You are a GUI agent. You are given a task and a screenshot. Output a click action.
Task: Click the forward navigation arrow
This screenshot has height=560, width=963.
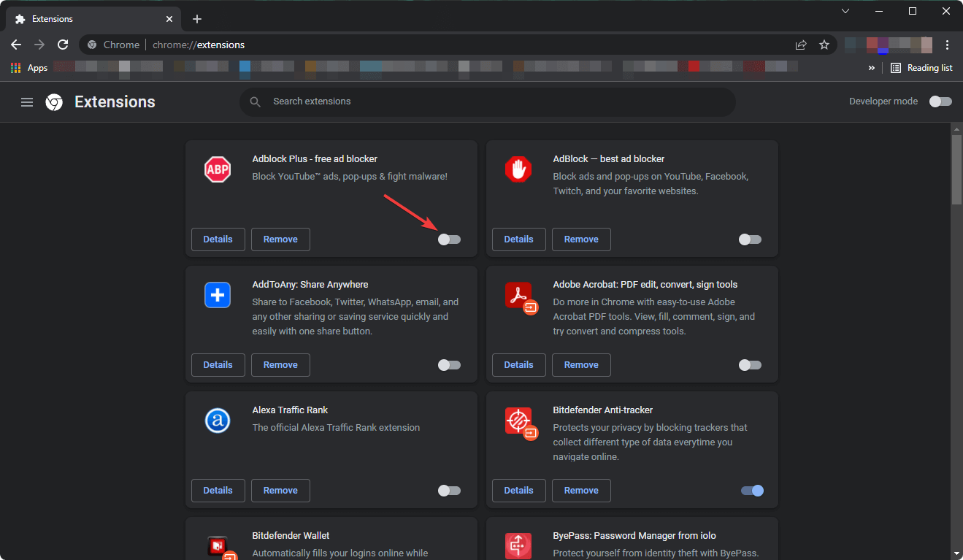tap(39, 45)
